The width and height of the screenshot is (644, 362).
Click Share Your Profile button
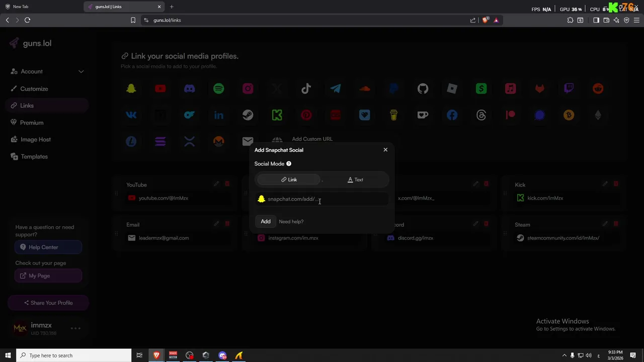48,303
